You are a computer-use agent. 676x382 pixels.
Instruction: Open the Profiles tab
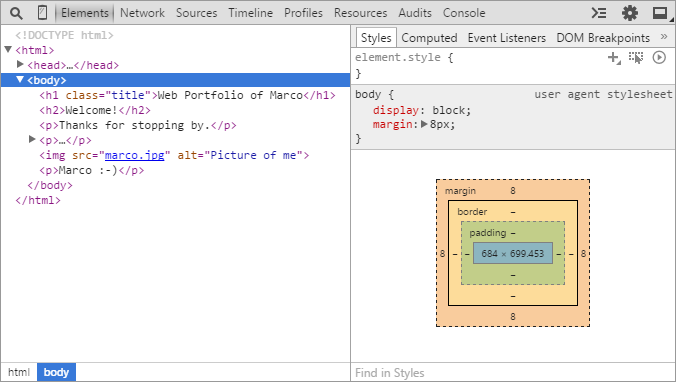[303, 13]
